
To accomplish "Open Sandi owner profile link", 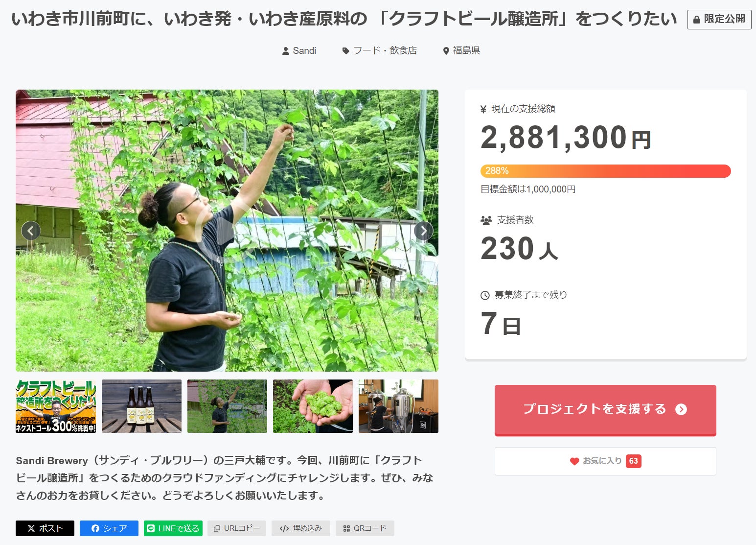I will click(299, 51).
